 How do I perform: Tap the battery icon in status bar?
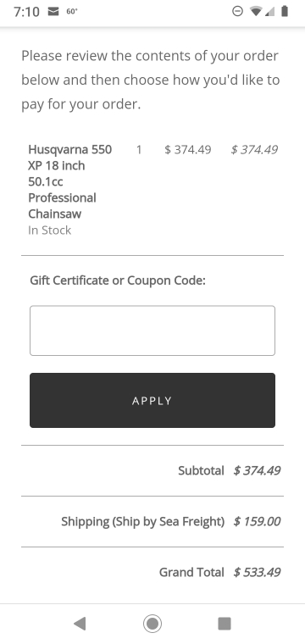(x=285, y=11)
